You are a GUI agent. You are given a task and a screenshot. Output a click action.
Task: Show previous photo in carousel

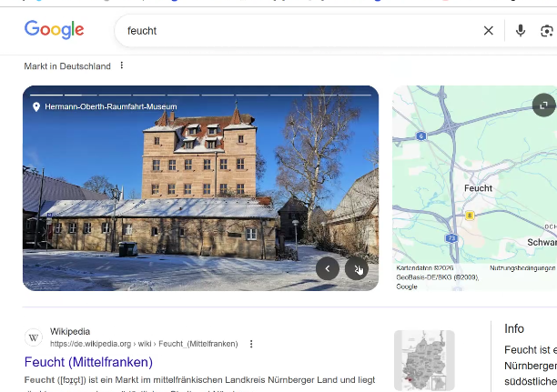tap(328, 269)
